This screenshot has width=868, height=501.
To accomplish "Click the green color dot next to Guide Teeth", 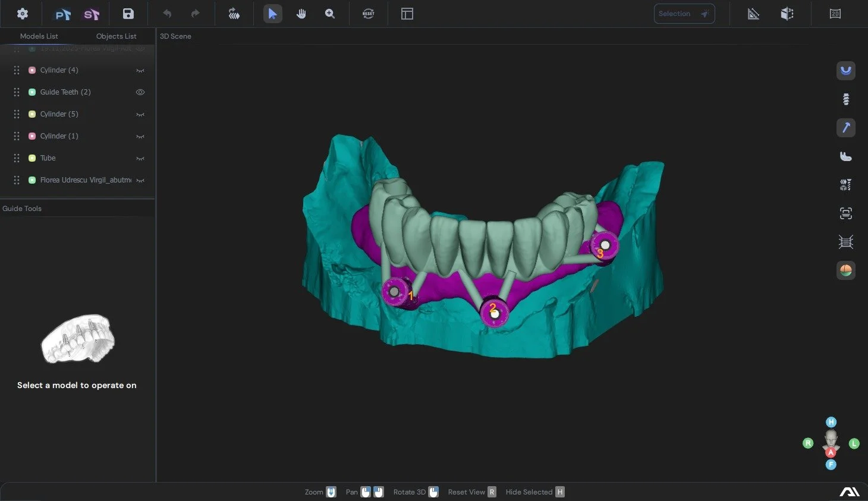I will coord(32,92).
